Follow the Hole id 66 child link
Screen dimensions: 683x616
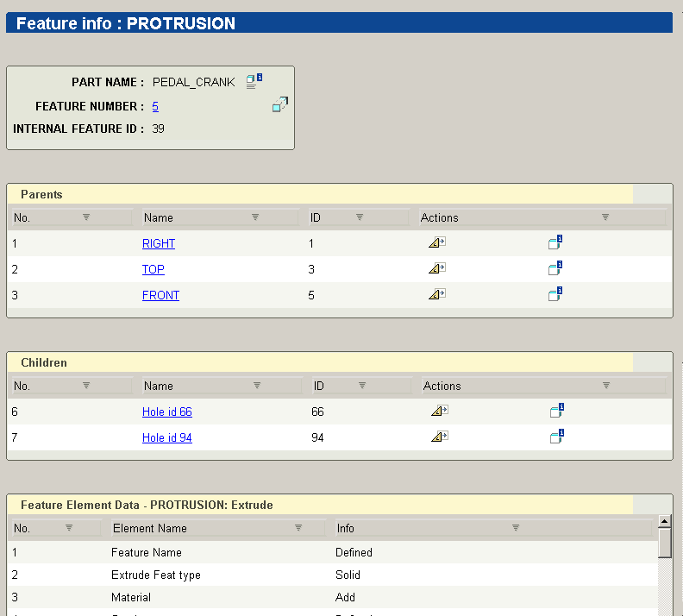[x=166, y=412]
